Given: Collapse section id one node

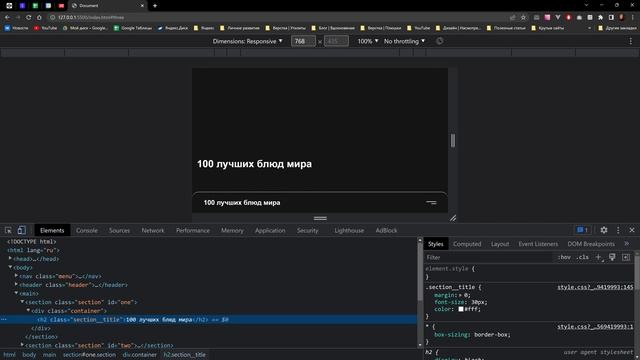Looking at the screenshot, I should 22,302.
